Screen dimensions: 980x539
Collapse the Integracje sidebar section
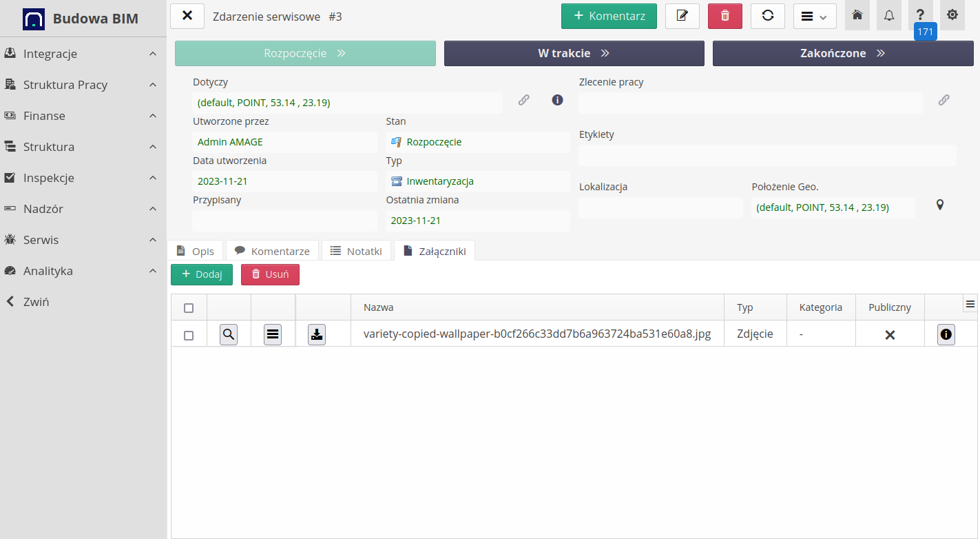click(x=153, y=54)
